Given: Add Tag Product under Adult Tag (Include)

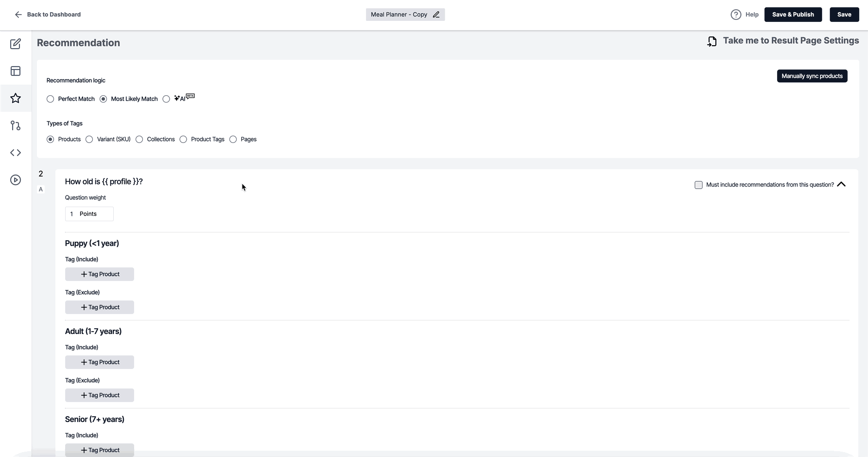Looking at the screenshot, I should click(x=100, y=362).
